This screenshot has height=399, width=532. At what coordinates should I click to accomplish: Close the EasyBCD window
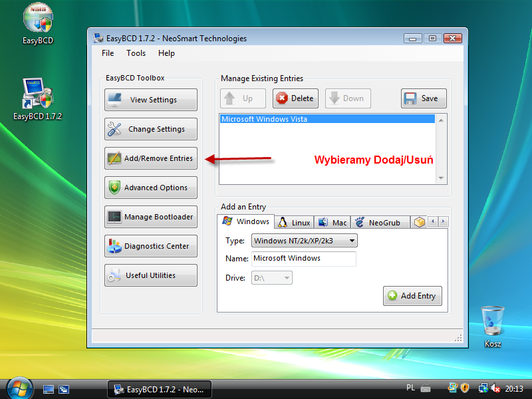point(453,39)
